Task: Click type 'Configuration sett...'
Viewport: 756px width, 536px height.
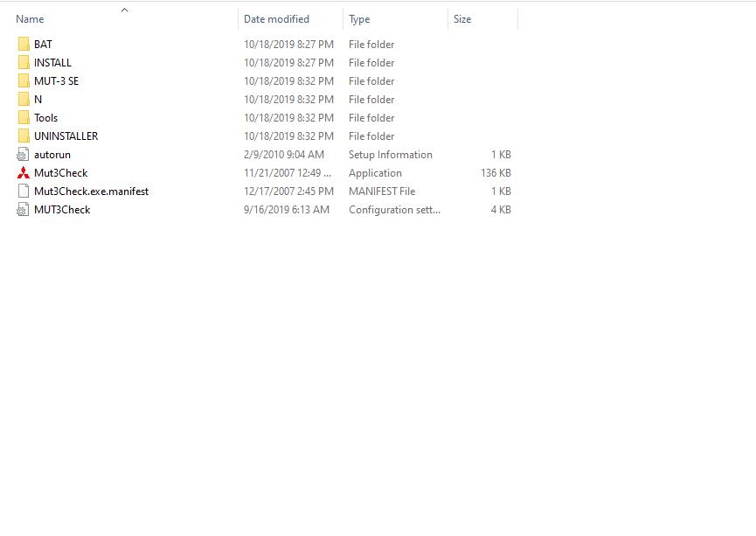Action: [x=394, y=210]
